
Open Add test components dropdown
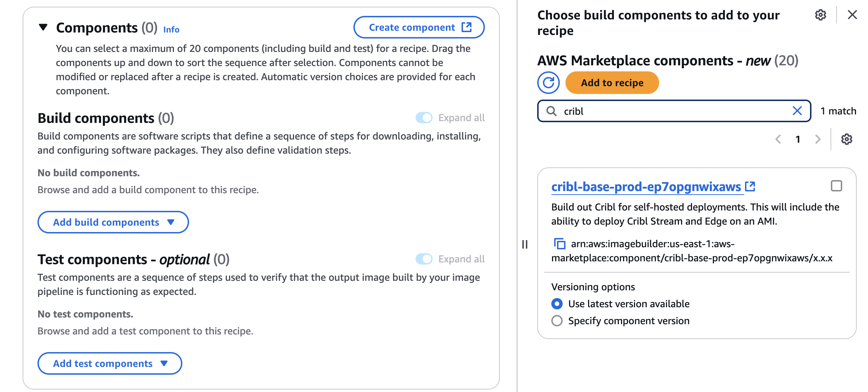pos(110,363)
